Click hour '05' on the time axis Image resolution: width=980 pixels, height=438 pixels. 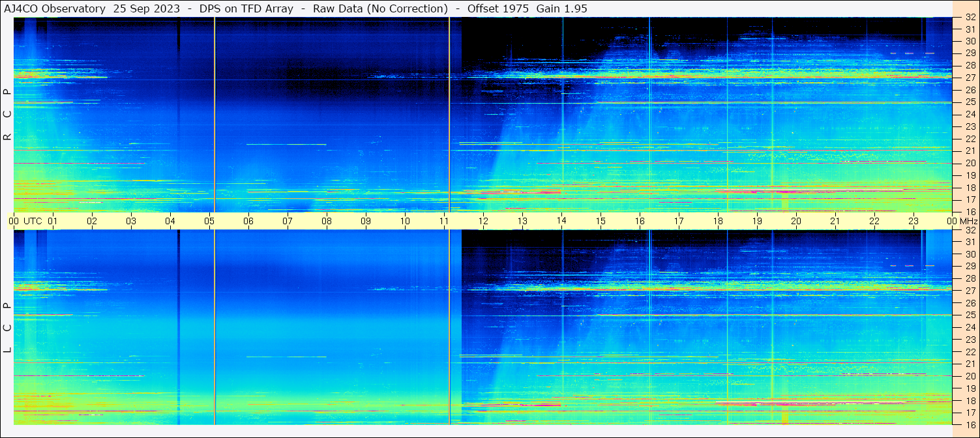coord(209,221)
